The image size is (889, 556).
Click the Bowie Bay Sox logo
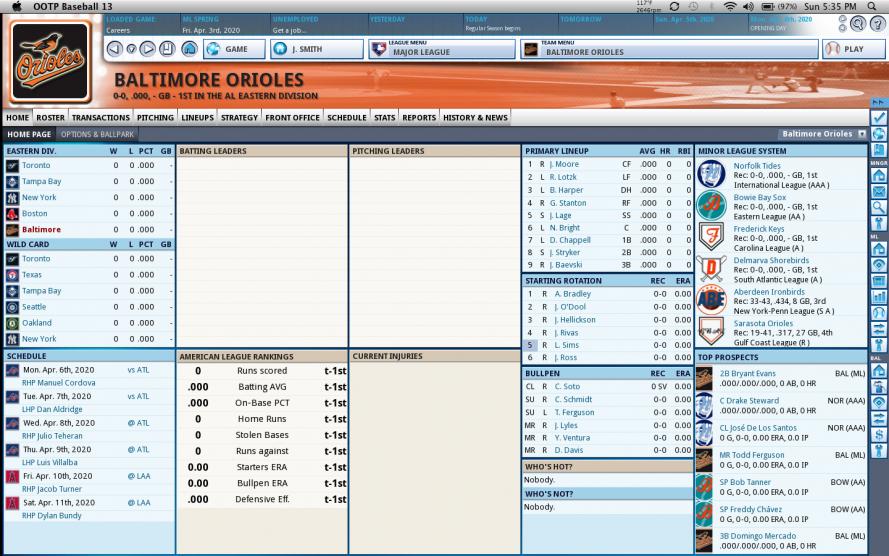coord(711,205)
